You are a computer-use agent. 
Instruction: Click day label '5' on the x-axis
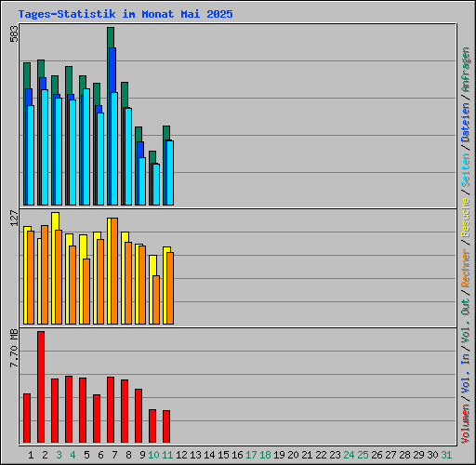(x=86, y=455)
